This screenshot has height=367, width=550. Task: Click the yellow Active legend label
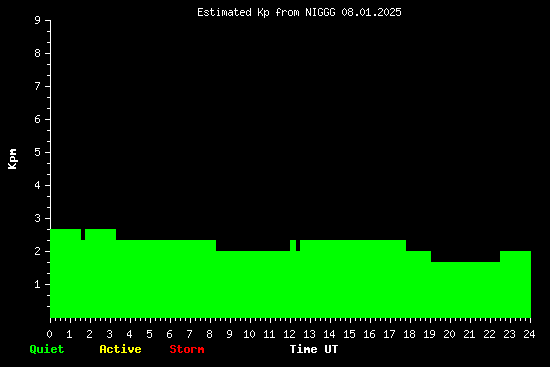tap(120, 349)
